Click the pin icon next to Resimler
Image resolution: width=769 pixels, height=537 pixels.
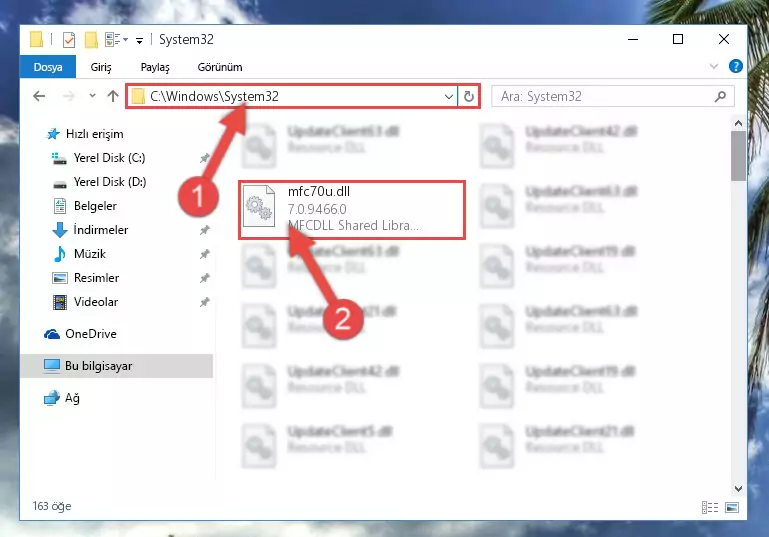[x=205, y=278]
